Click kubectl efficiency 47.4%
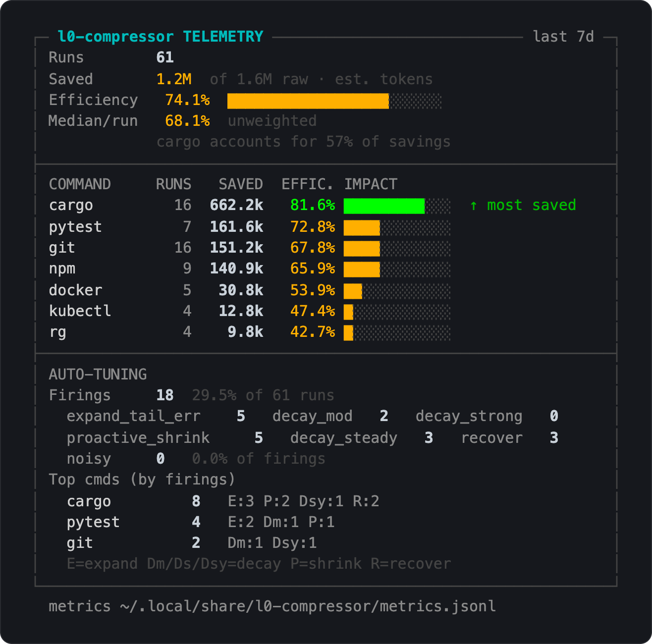This screenshot has width=652, height=644. click(312, 311)
